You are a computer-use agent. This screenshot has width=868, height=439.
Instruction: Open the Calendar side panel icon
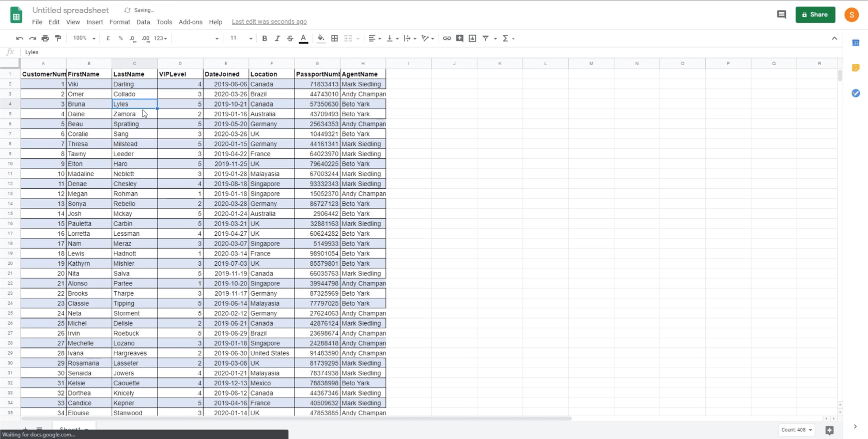click(856, 43)
